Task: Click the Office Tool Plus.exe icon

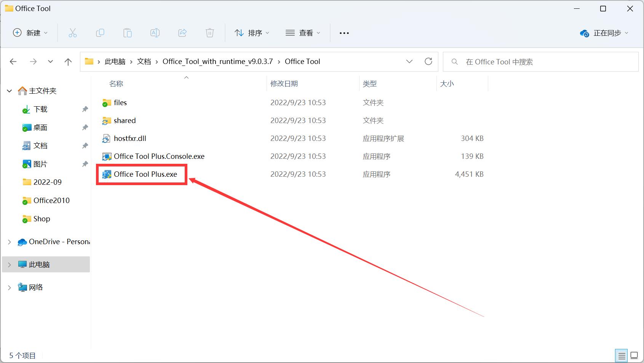Action: tap(107, 174)
